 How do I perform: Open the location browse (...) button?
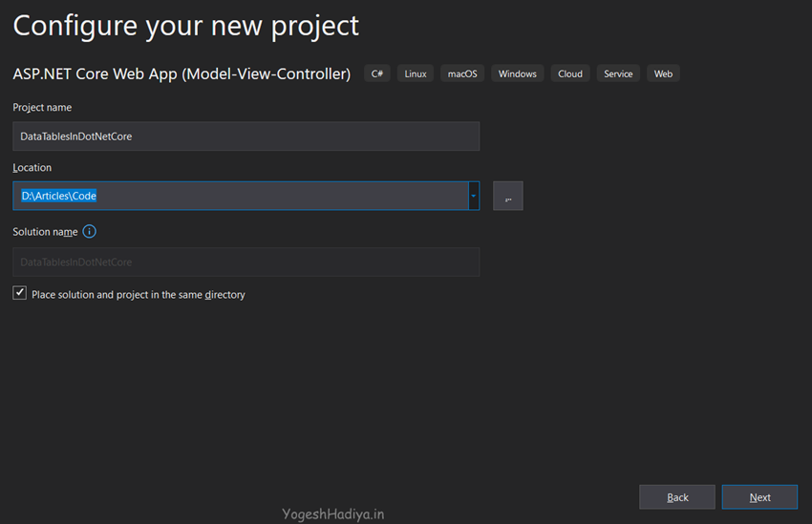click(507, 196)
